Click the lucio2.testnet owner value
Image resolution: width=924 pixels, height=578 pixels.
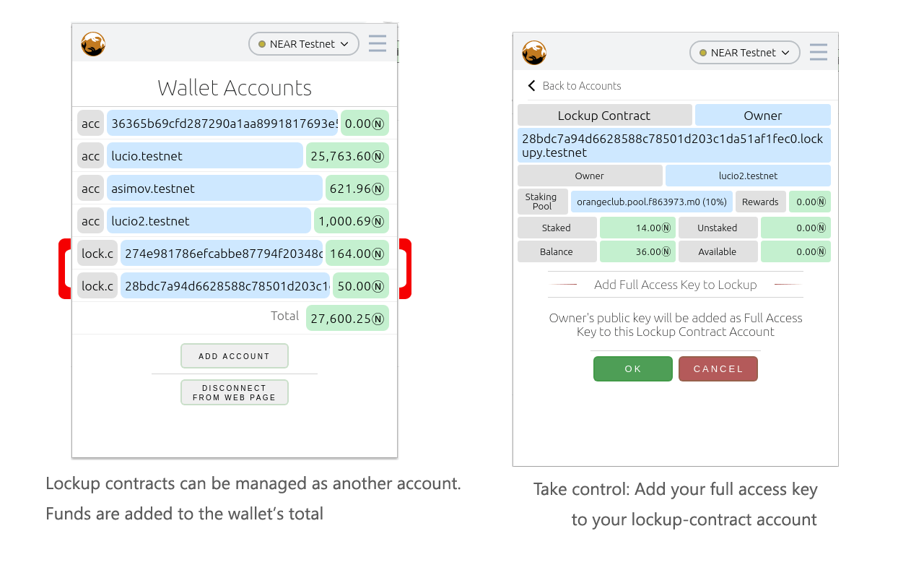[x=748, y=176]
